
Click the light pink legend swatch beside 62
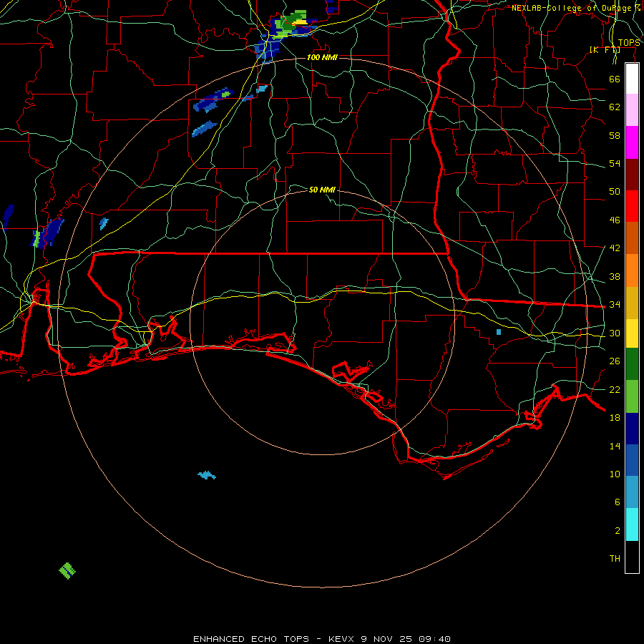tap(632, 109)
